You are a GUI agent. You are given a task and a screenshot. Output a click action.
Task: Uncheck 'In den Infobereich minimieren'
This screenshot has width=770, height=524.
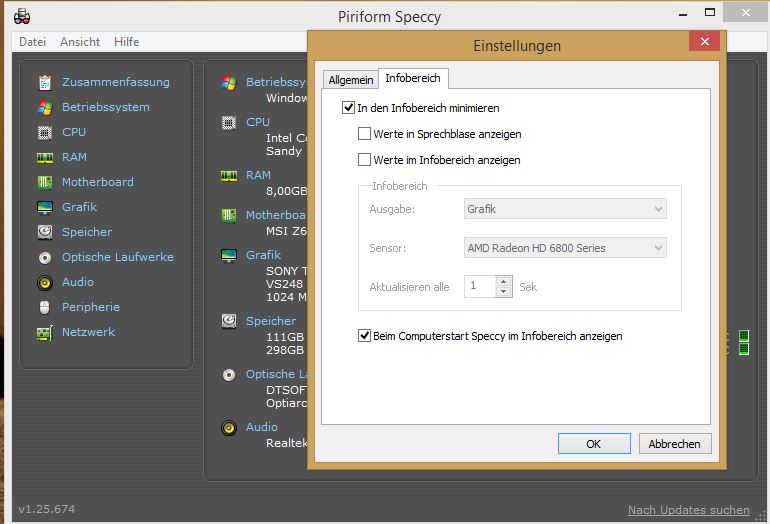pos(348,108)
